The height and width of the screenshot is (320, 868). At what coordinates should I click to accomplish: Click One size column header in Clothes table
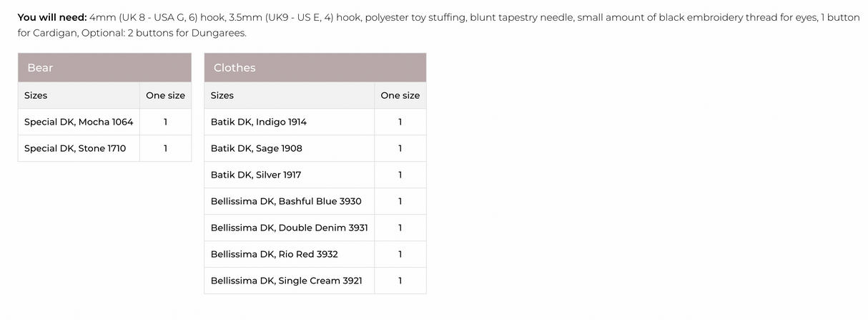[x=400, y=95]
